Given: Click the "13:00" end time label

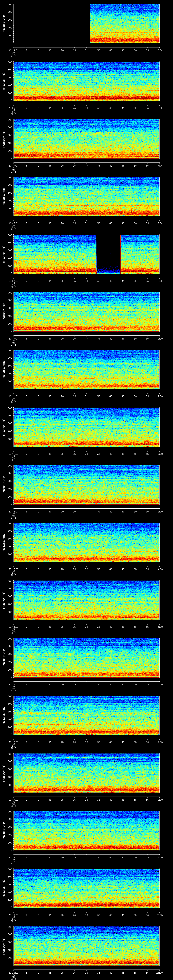Looking at the screenshot, I should 160,511.
